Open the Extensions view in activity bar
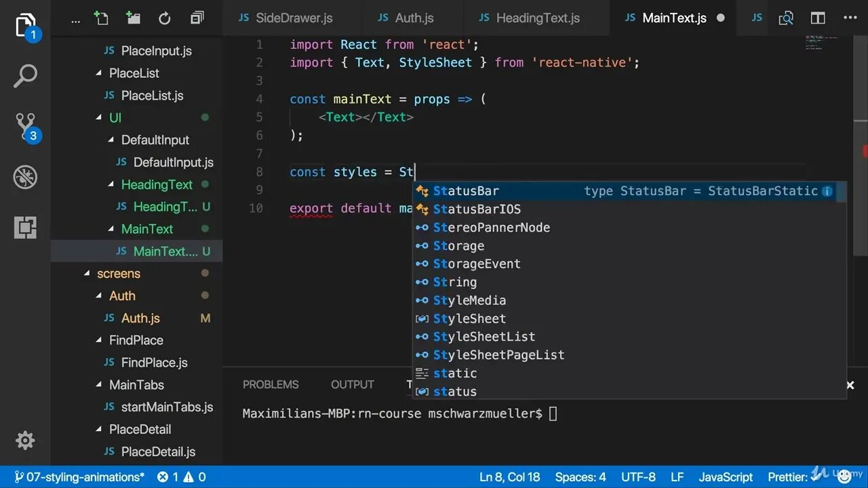The width and height of the screenshot is (868, 488). (25, 228)
